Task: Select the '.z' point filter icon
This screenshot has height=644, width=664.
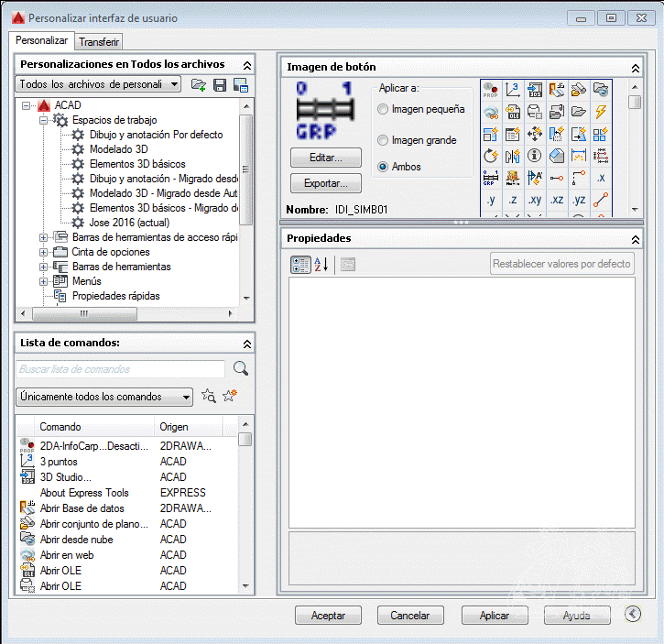Action: [x=513, y=200]
